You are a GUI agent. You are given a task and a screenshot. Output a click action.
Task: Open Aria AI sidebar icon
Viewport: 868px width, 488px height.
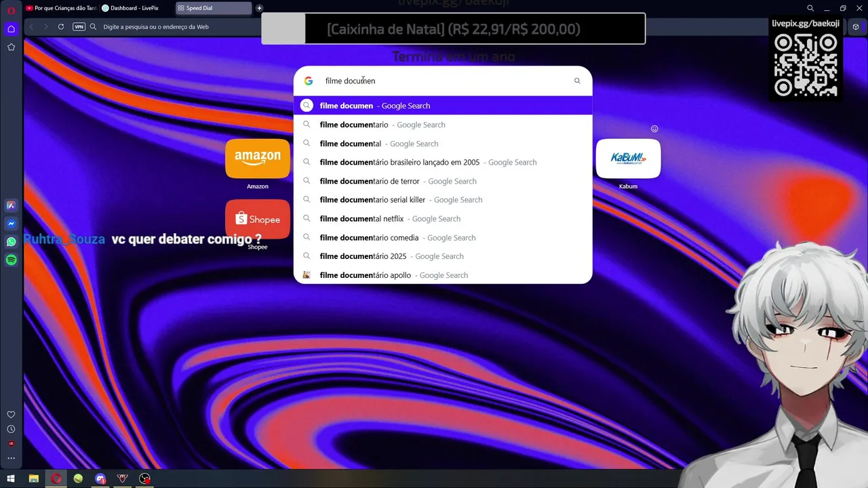[11, 205]
